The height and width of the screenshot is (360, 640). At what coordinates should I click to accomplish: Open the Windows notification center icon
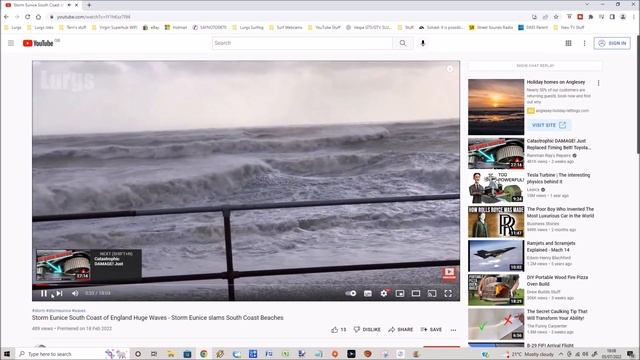(x=631, y=354)
